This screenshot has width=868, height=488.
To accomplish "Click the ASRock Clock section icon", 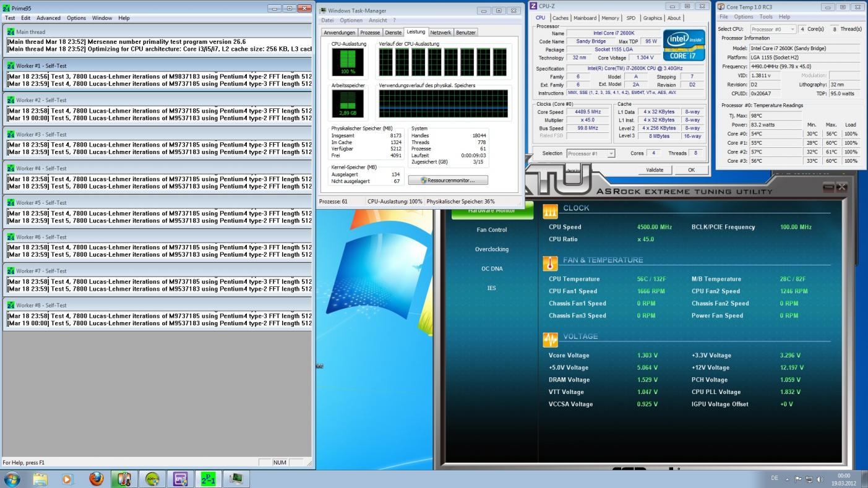I will (550, 211).
